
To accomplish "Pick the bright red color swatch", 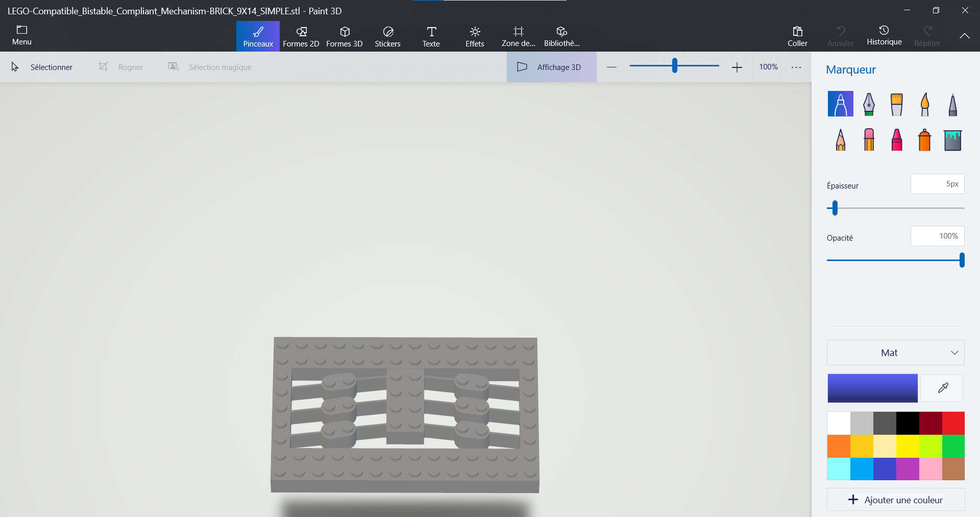I will coord(953,423).
